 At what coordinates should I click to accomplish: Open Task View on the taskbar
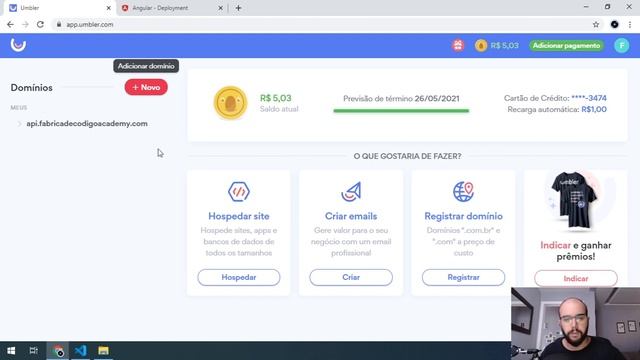34,351
